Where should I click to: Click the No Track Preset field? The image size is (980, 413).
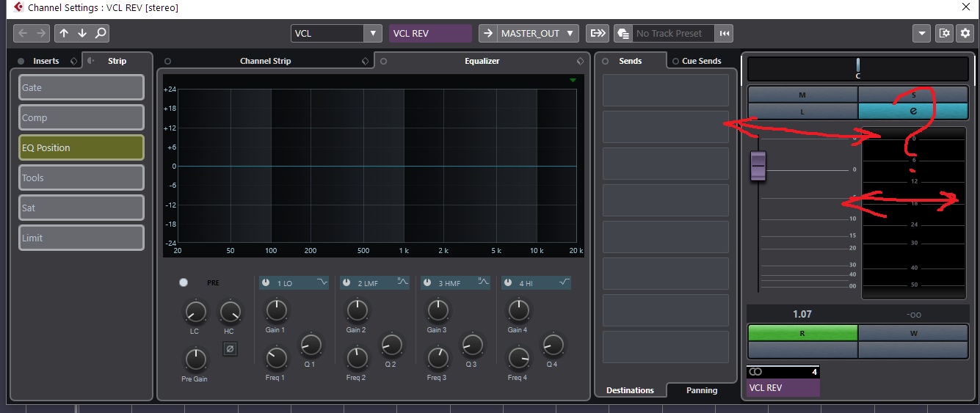(674, 33)
